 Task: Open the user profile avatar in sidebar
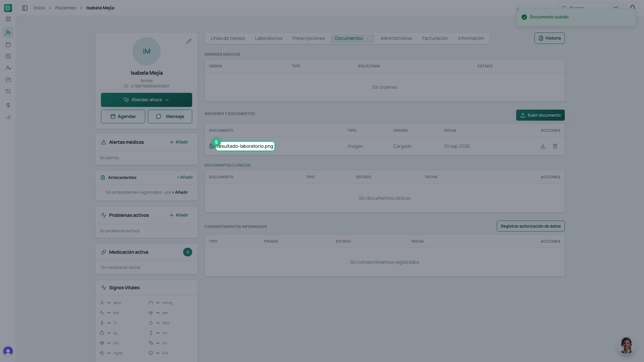8,351
